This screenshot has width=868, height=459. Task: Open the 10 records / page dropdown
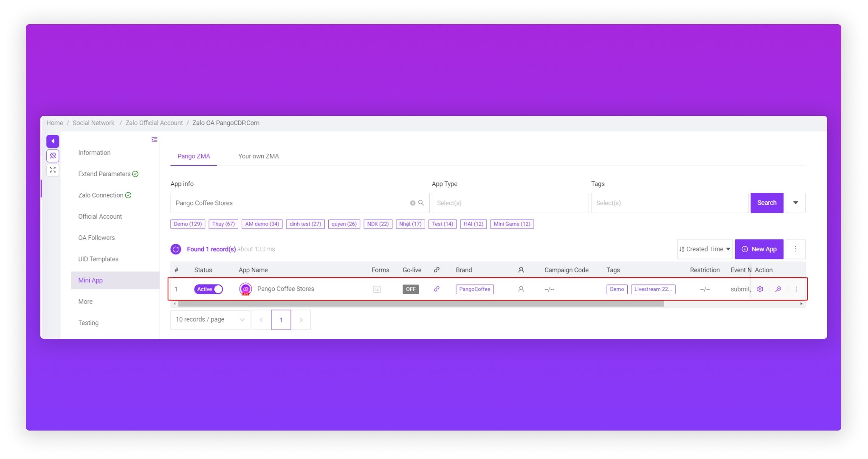[210, 320]
